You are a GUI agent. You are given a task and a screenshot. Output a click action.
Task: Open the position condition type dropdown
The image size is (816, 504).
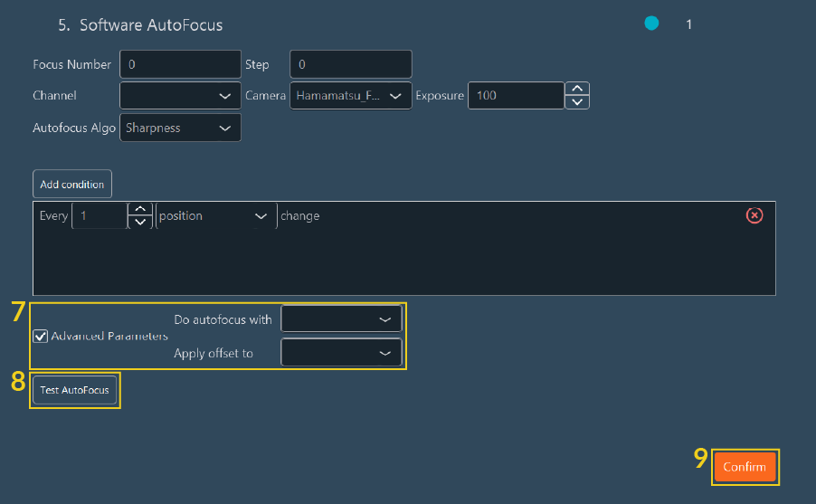point(216,216)
